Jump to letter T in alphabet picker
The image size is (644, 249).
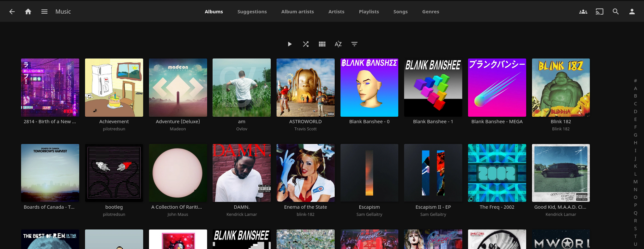636,236
